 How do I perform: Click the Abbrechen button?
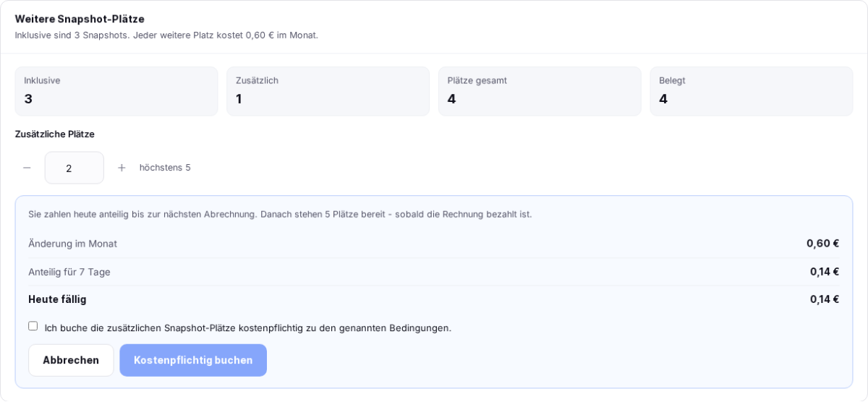pos(71,360)
